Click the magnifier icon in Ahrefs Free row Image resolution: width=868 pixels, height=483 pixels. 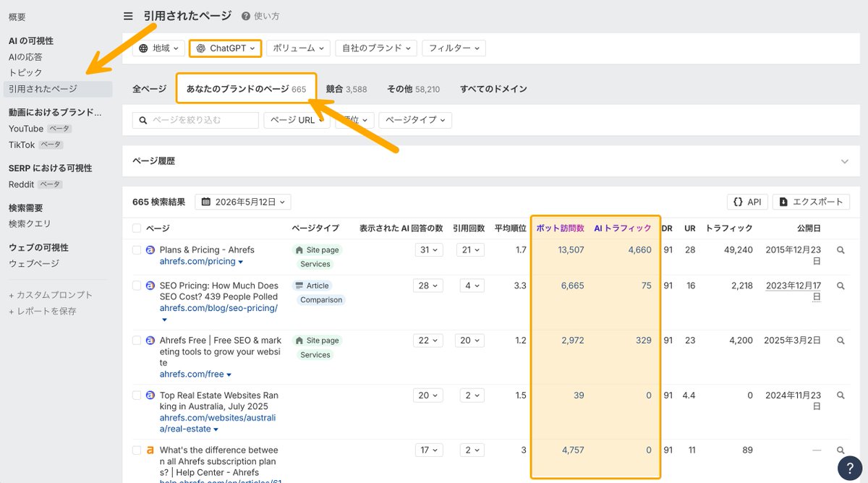point(841,341)
